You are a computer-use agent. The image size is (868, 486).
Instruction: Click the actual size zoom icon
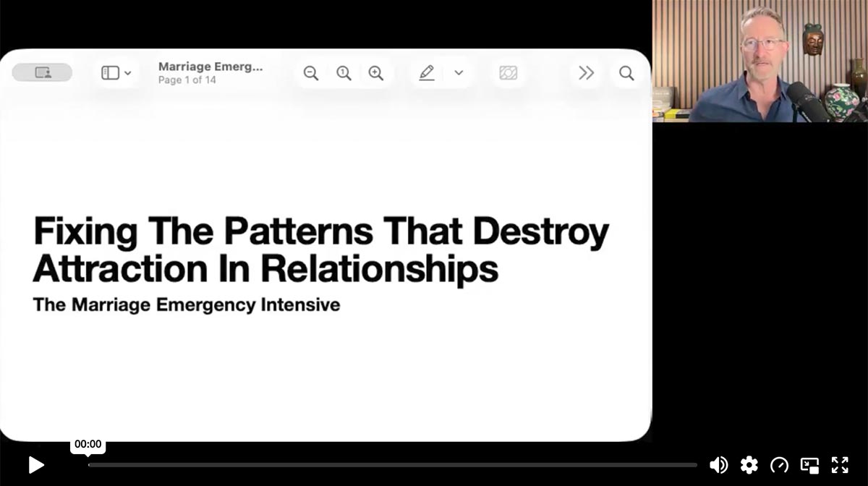pyautogui.click(x=344, y=73)
